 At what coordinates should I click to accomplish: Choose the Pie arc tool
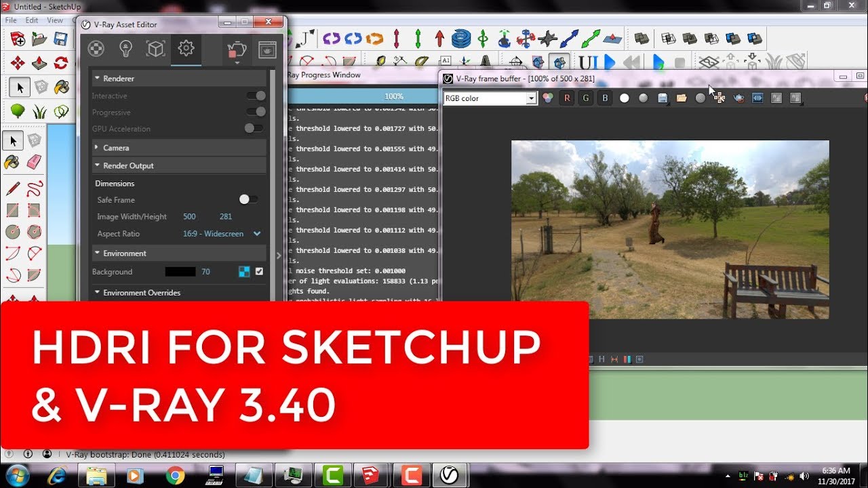tap(34, 275)
